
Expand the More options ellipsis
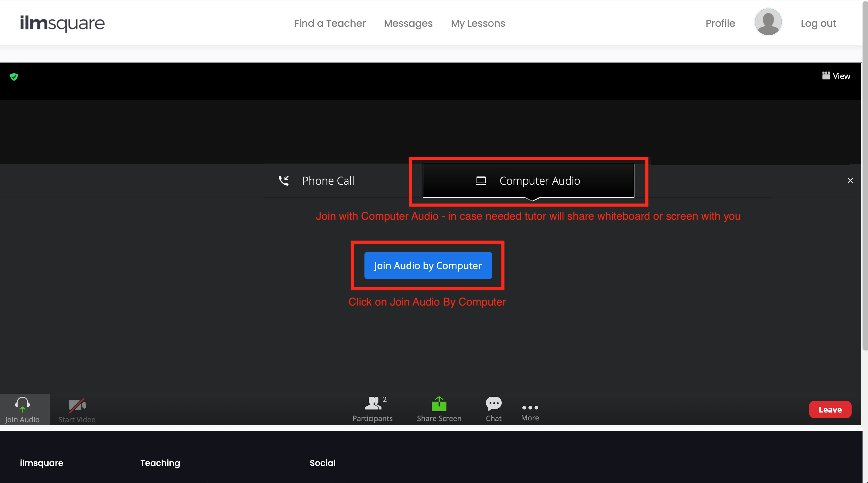click(530, 408)
